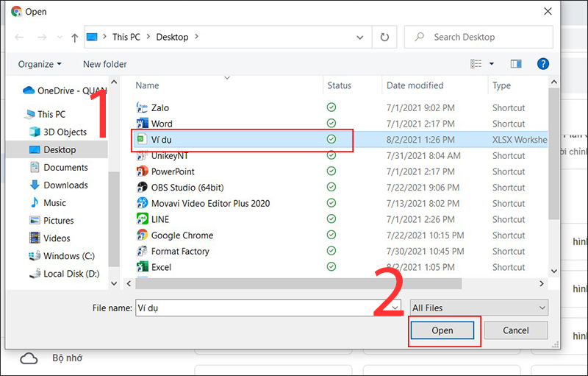The width and height of the screenshot is (588, 376).
Task: Expand the chevron after This PC
Action: click(148, 37)
